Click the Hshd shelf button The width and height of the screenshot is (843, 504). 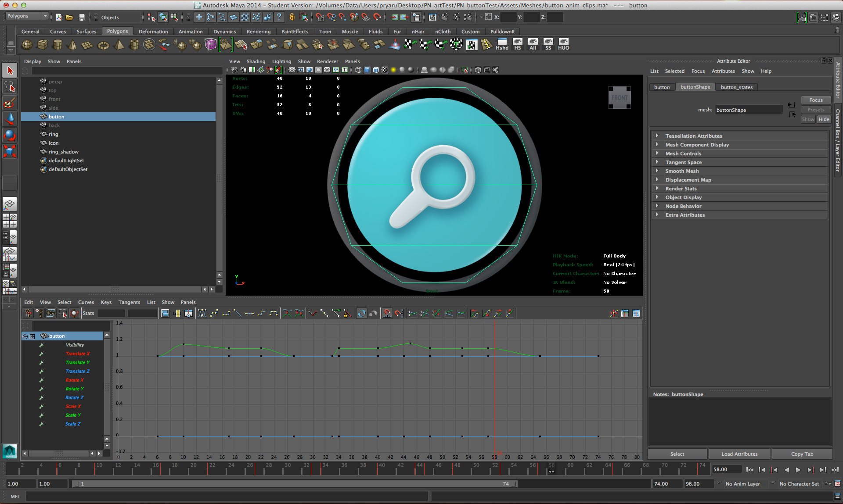tap(502, 44)
